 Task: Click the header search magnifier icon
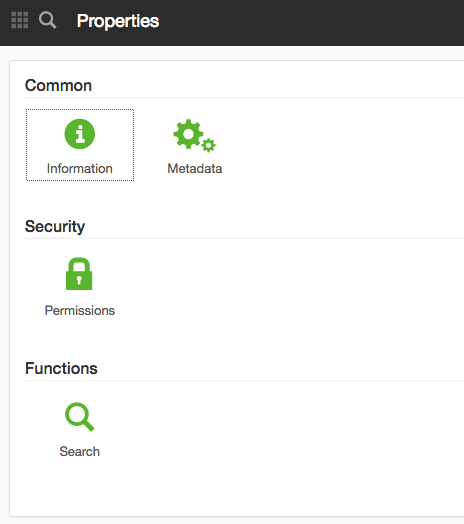point(47,20)
